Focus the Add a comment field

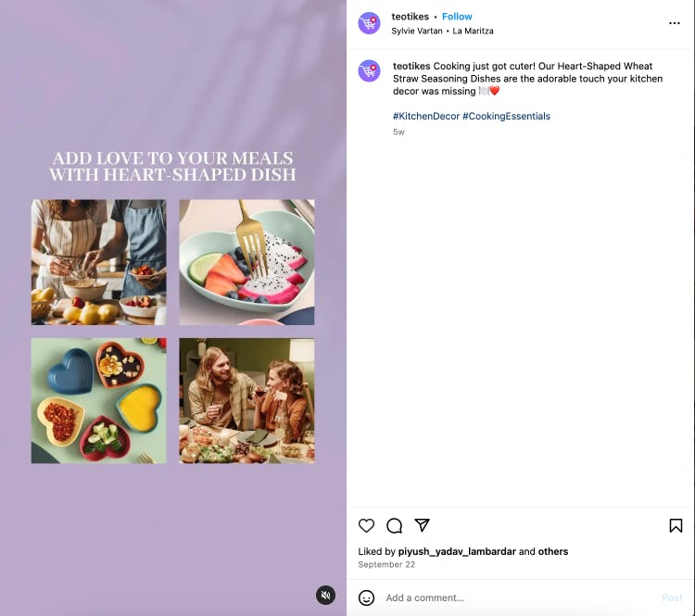pyautogui.click(x=519, y=597)
